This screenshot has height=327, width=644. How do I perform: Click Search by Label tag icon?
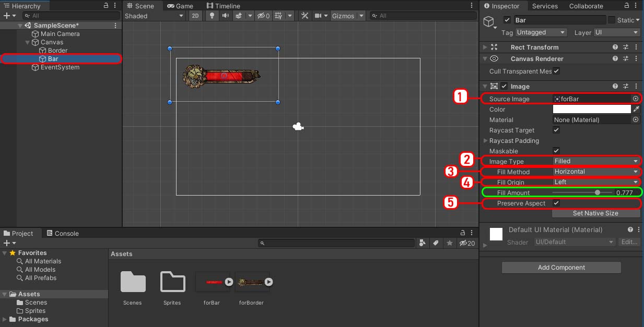436,244
